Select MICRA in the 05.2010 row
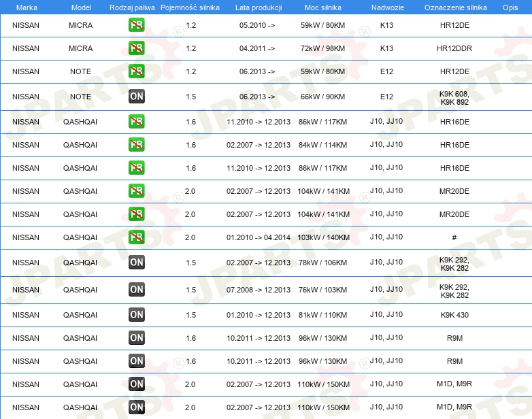The height and width of the screenshot is (419, 532). pos(80,25)
